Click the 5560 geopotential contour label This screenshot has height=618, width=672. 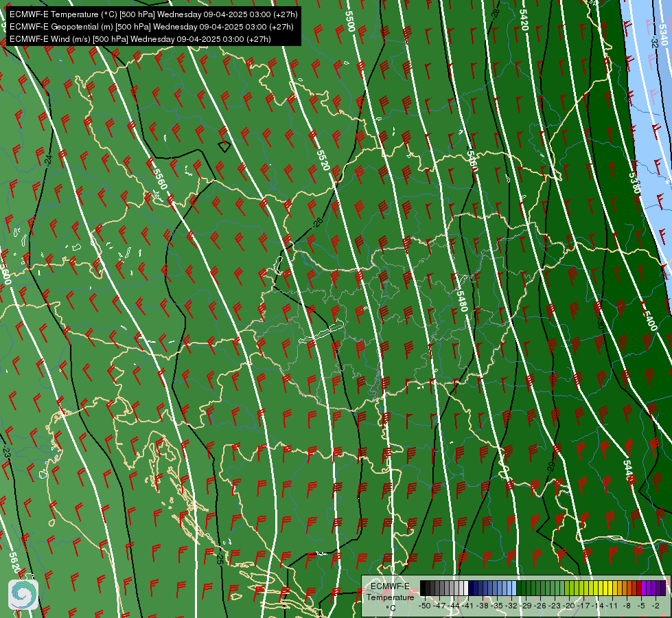click(x=160, y=179)
